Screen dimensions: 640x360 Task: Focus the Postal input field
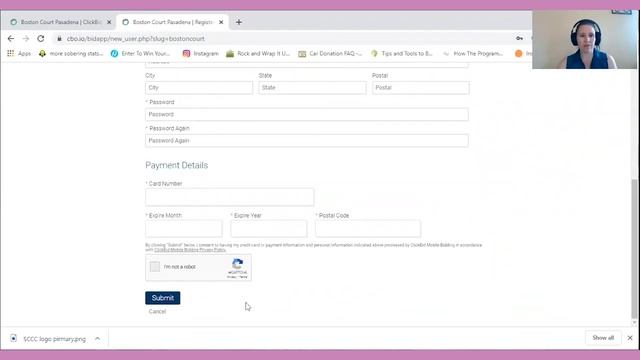420,88
